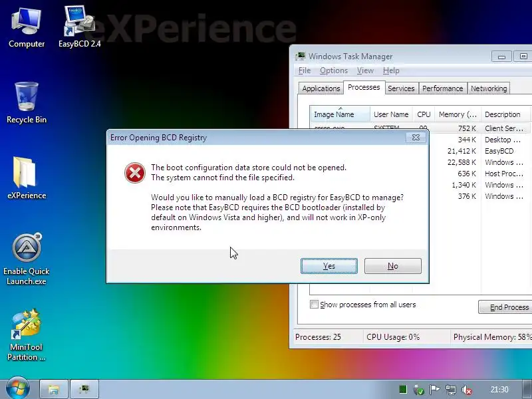The width and height of the screenshot is (532, 399).
Task: Select Enable Quick Launch.exe icon
Action: point(27,259)
